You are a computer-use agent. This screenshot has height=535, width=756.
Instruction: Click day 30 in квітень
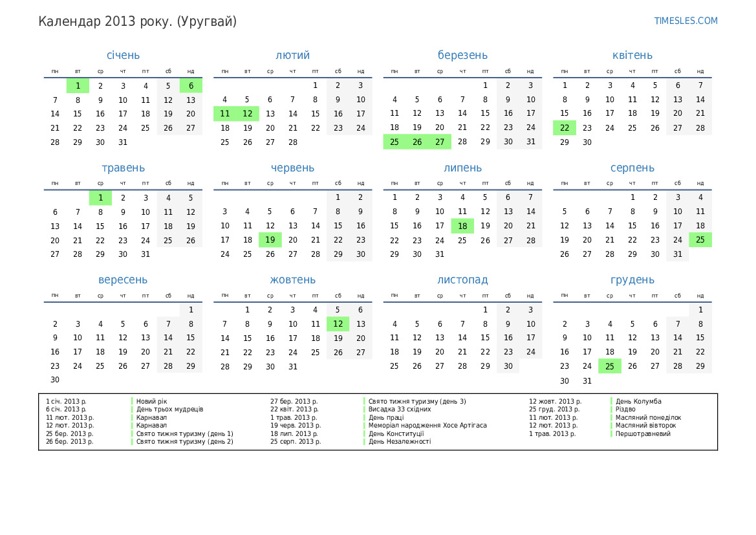point(587,142)
